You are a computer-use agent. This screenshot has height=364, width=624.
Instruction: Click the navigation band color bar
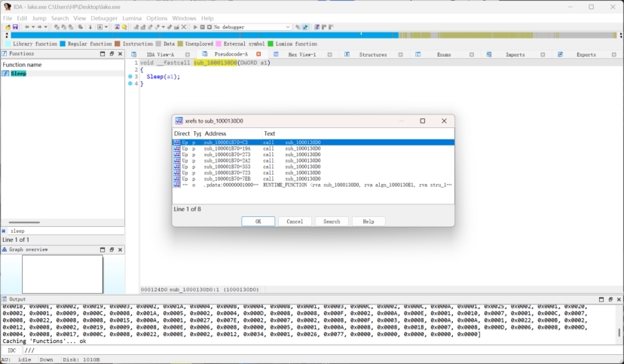click(314, 35)
